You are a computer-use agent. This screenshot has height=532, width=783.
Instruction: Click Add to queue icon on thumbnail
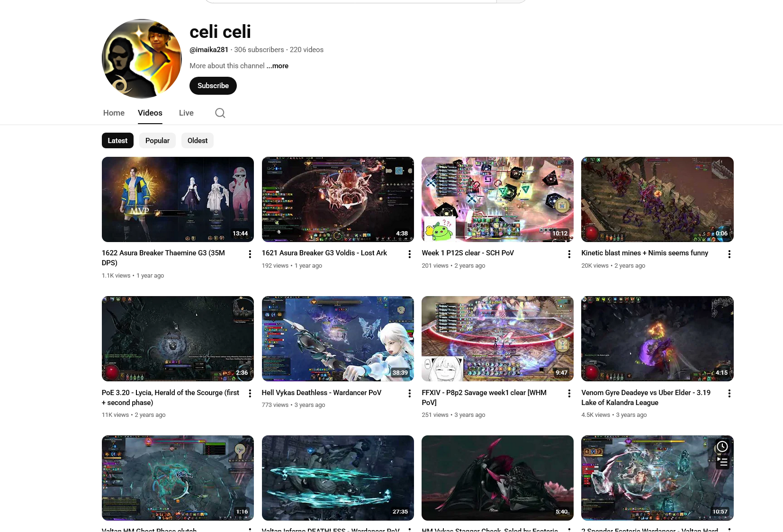click(x=722, y=462)
